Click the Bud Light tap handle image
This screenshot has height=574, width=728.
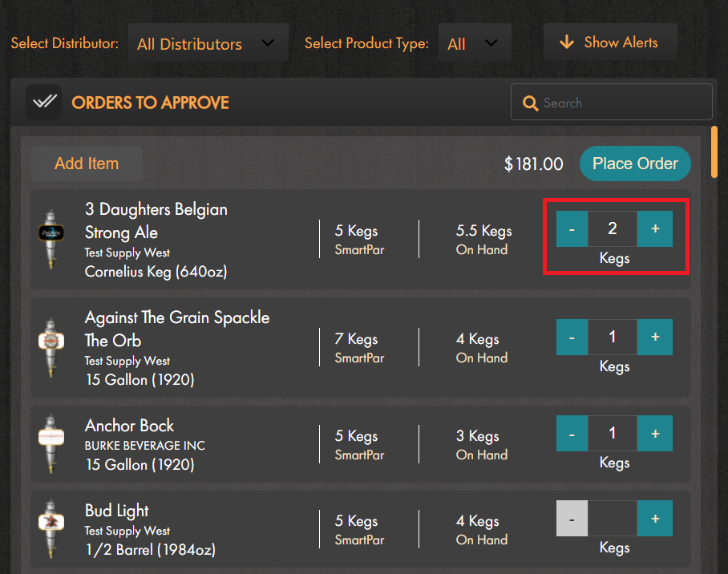[51, 528]
